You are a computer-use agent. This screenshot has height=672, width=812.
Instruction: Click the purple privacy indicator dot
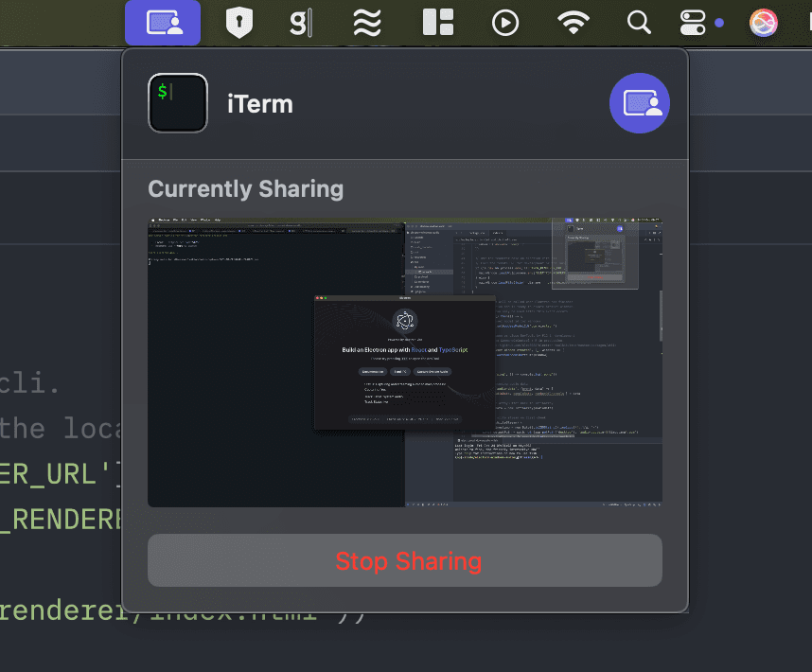pos(720,23)
